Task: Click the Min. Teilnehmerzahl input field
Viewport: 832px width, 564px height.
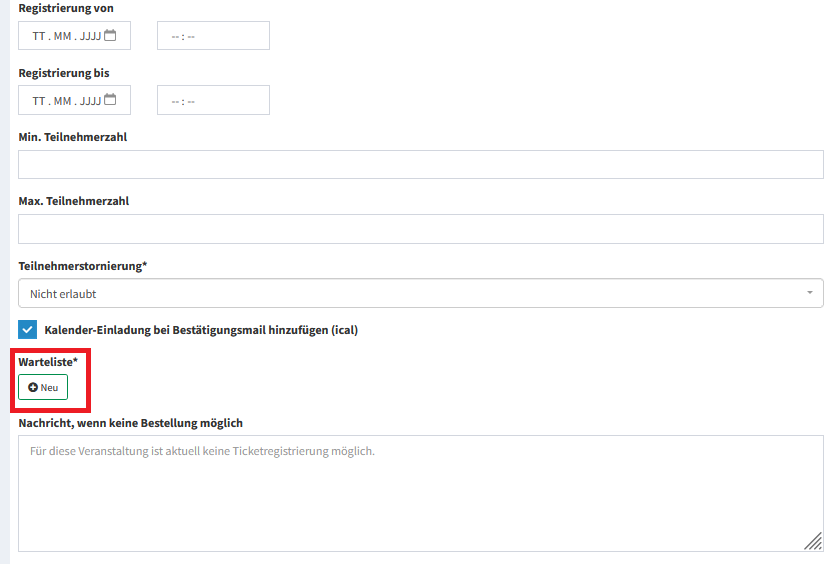Action: (420, 165)
